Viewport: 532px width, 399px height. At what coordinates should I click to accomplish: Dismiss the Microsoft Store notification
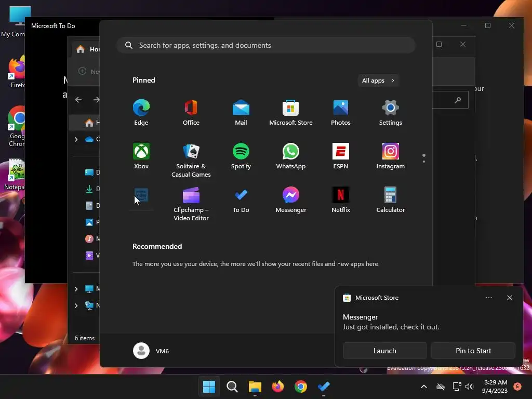click(x=509, y=298)
